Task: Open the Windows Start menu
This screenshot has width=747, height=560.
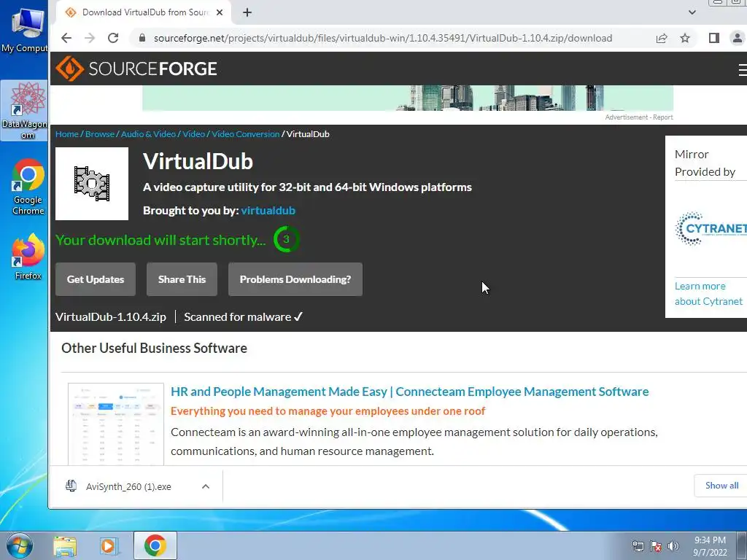Action: (x=20, y=545)
